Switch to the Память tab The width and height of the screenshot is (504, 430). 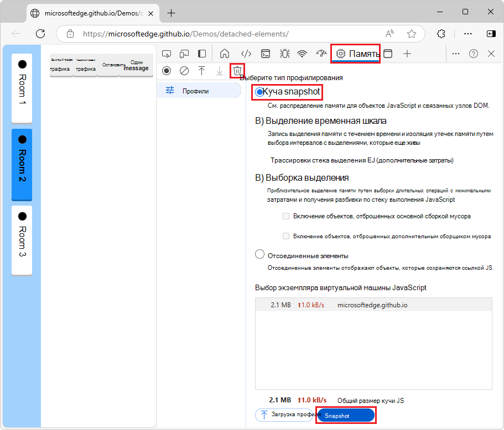(356, 54)
